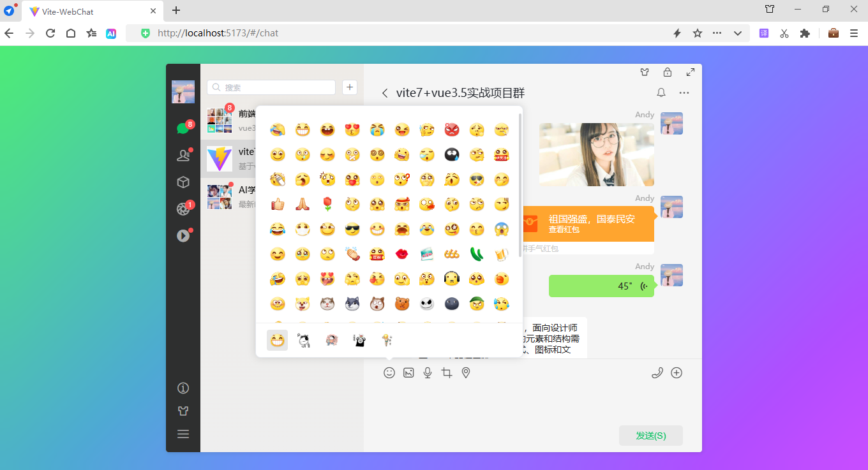Screen dimensions: 868x470
Task: Insert the thumbs-up emoji
Action: click(x=277, y=204)
